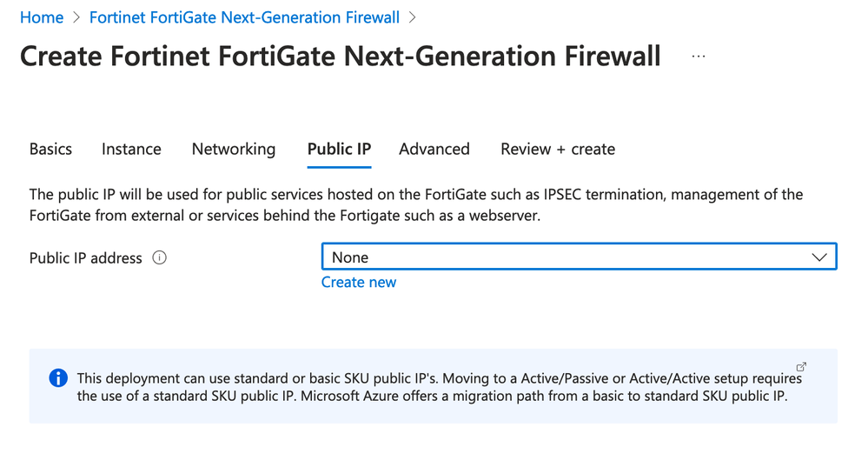Switch to the Basics tab

(x=50, y=149)
